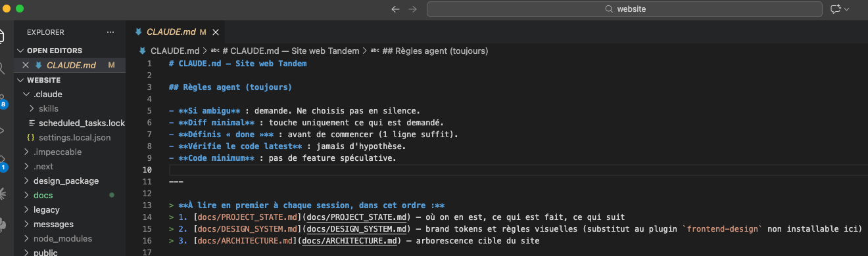Viewport: 868px width, 256px height.
Task: Select the CLAUDE.md editor tab
Action: (x=171, y=32)
